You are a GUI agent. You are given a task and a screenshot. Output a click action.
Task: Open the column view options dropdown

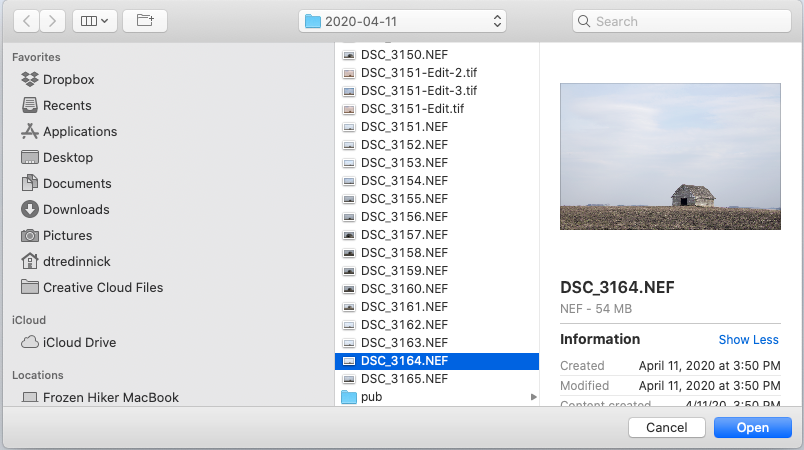coord(95,21)
